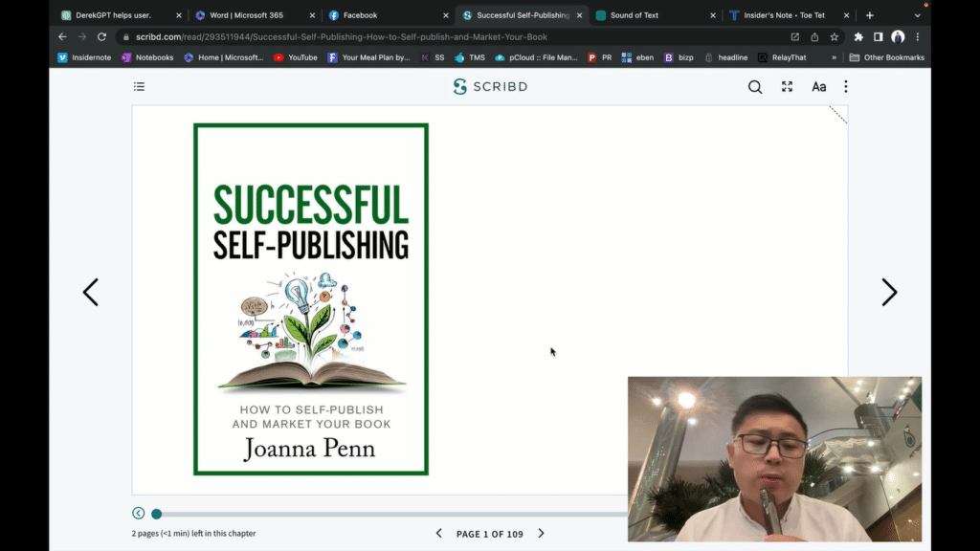Click the PAGE 1 OF 109 indicator
Viewport: 980px width, 551px height.
[x=489, y=534]
